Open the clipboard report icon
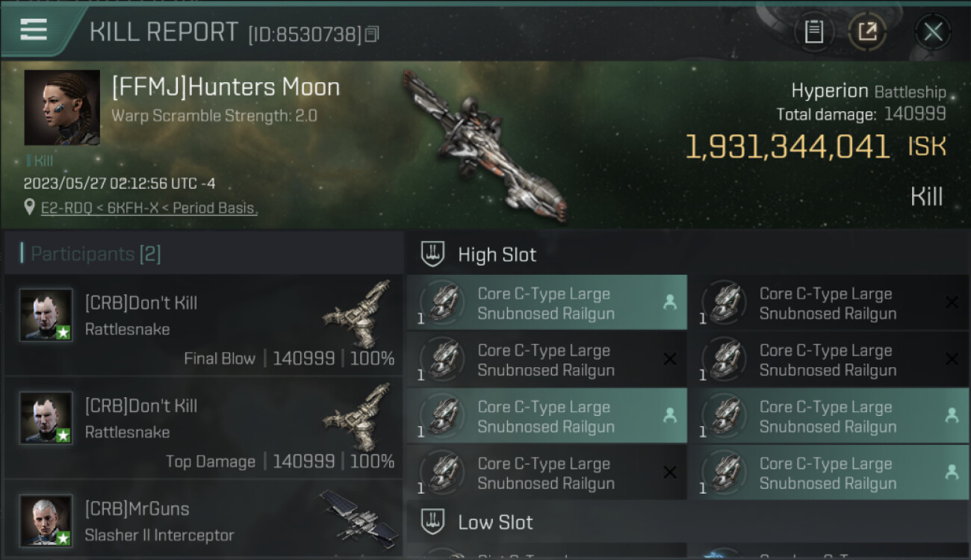 (813, 32)
